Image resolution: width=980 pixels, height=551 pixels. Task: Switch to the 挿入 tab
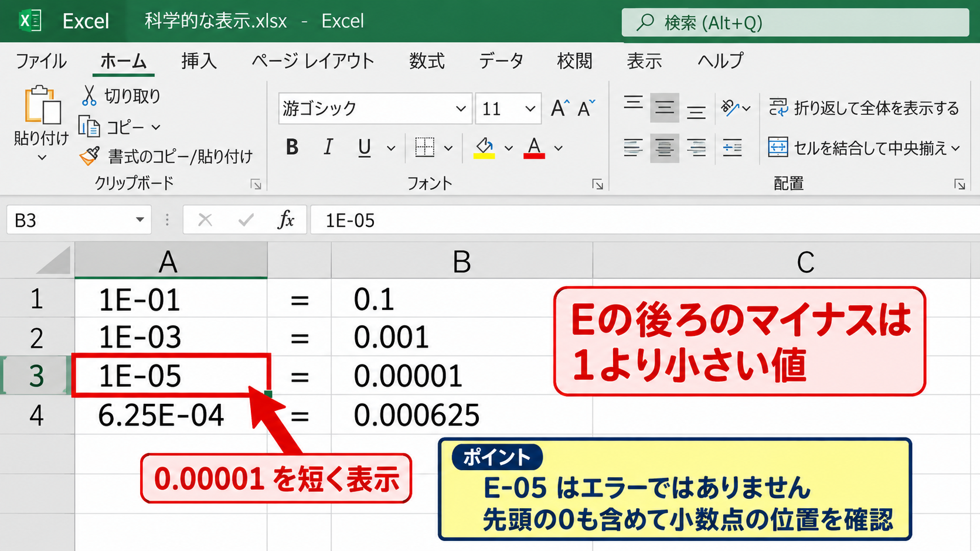click(199, 61)
